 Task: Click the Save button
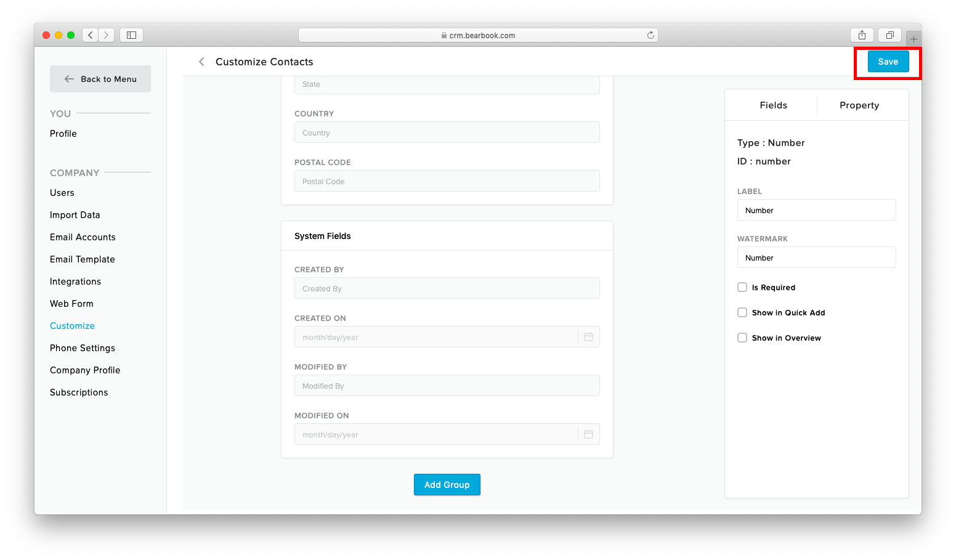(888, 62)
